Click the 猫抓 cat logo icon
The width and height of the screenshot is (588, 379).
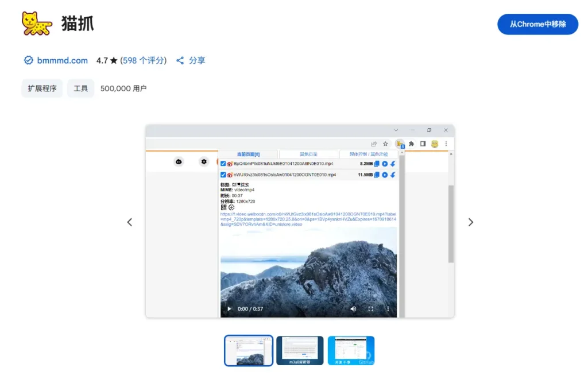pos(37,24)
